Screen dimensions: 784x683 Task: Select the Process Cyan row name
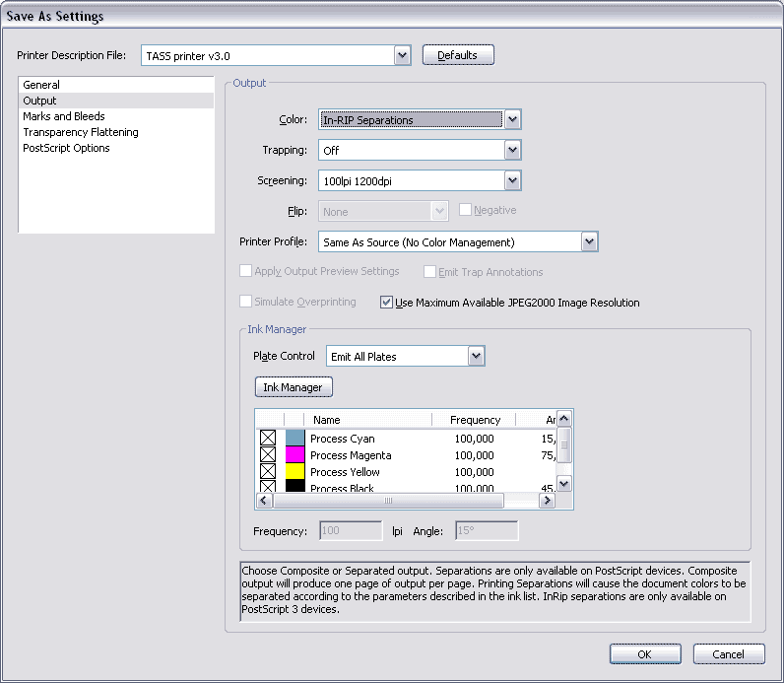tap(343, 439)
